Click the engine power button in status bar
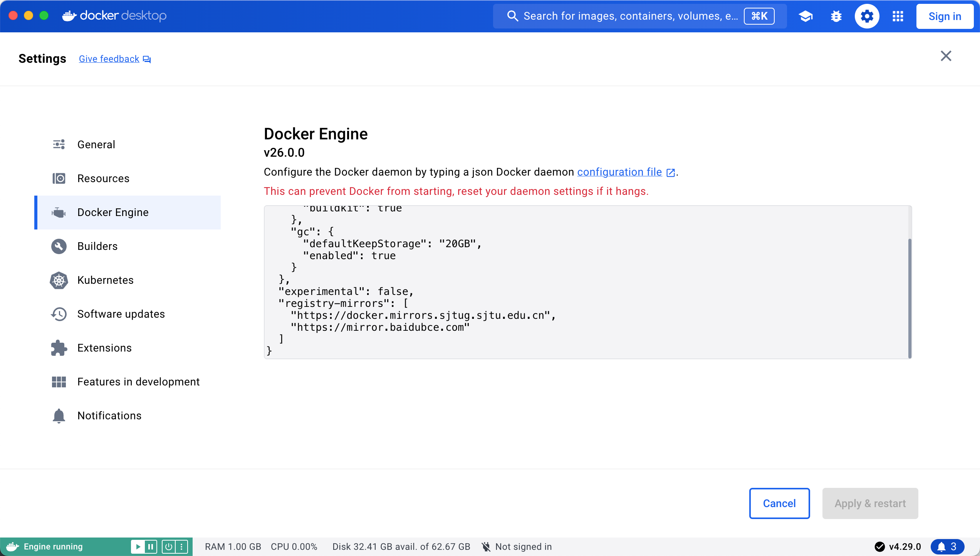 pos(168,546)
